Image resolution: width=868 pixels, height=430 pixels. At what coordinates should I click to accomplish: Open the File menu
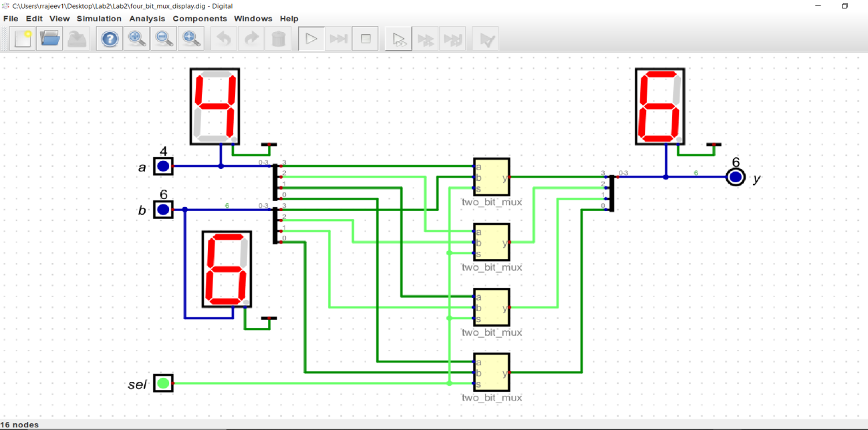coord(11,19)
